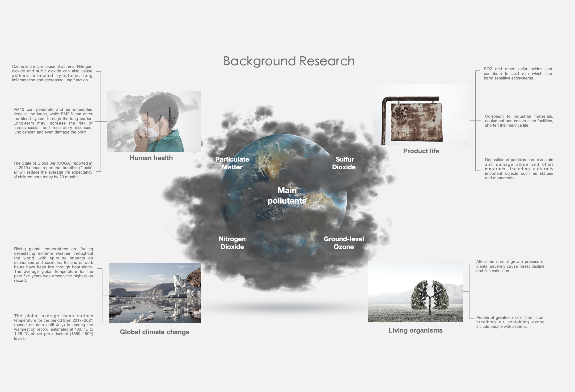This screenshot has width=575, height=392.
Task: Click the Background Research title
Action: [289, 61]
